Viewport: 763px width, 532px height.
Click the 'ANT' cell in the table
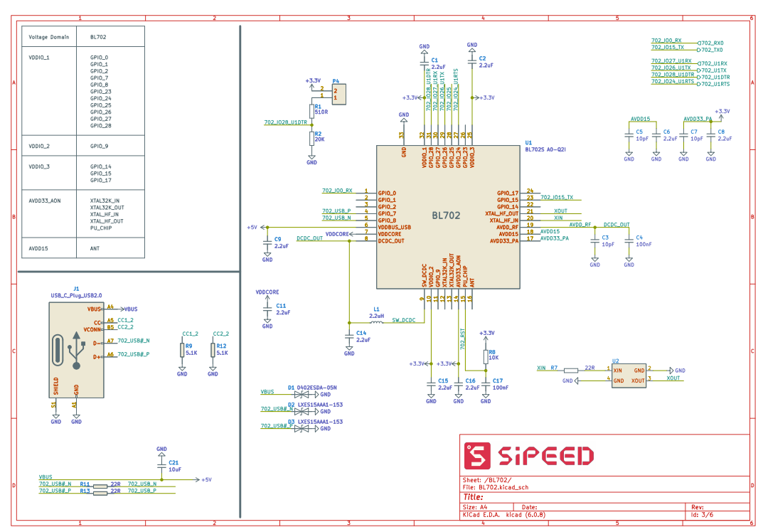(95, 248)
